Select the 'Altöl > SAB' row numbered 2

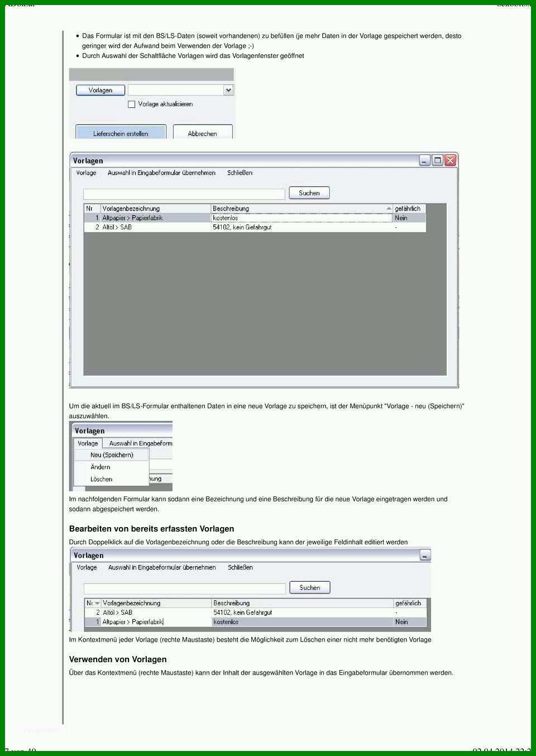[x=255, y=227]
